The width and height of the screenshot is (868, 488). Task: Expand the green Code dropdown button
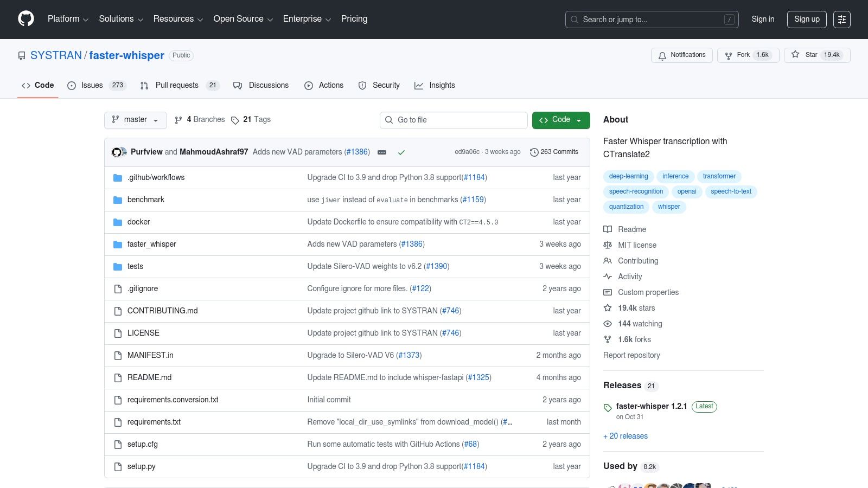point(560,120)
